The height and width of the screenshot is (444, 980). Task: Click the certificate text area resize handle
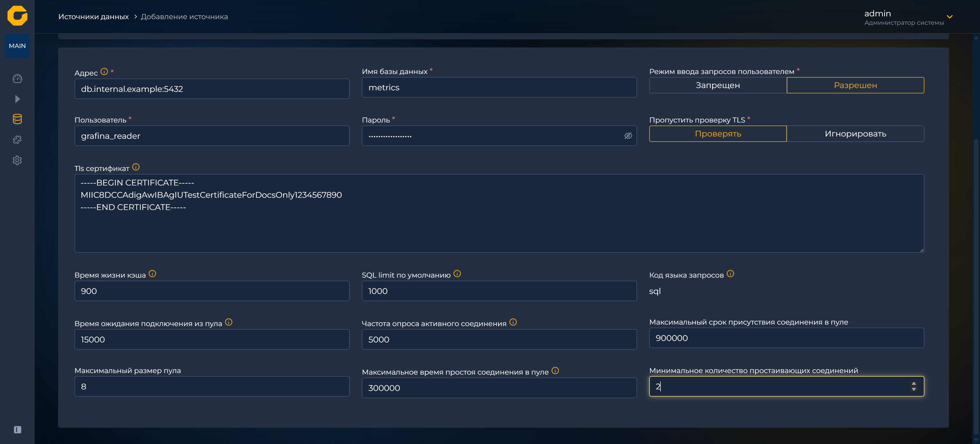921,250
